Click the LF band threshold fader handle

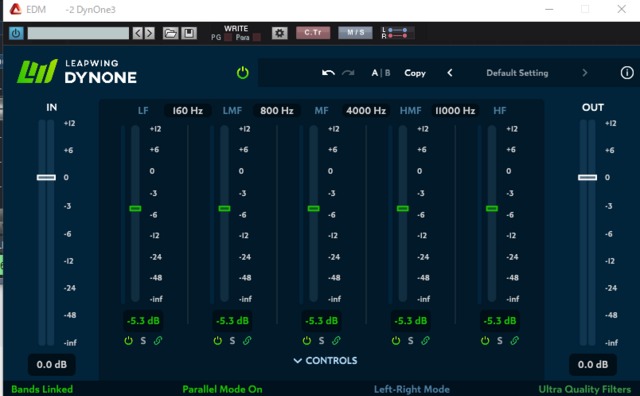[x=135, y=209]
